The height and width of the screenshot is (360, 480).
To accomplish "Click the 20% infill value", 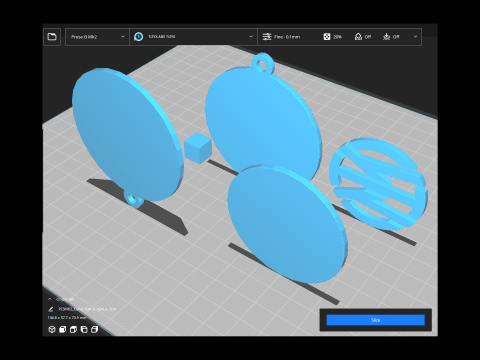I will click(x=337, y=37).
